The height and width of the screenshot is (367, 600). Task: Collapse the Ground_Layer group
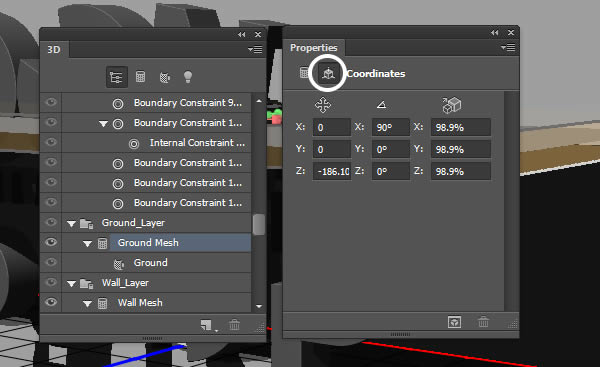[71, 224]
